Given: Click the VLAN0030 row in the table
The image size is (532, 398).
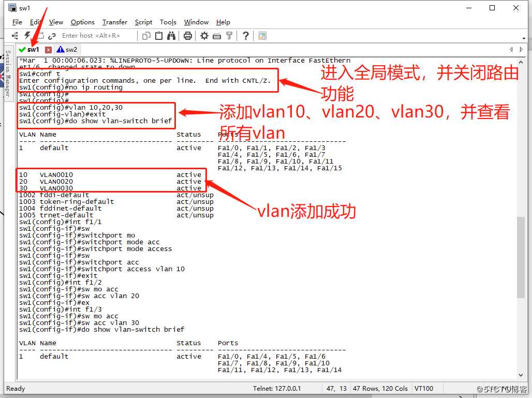Looking at the screenshot, I should click(x=110, y=188).
